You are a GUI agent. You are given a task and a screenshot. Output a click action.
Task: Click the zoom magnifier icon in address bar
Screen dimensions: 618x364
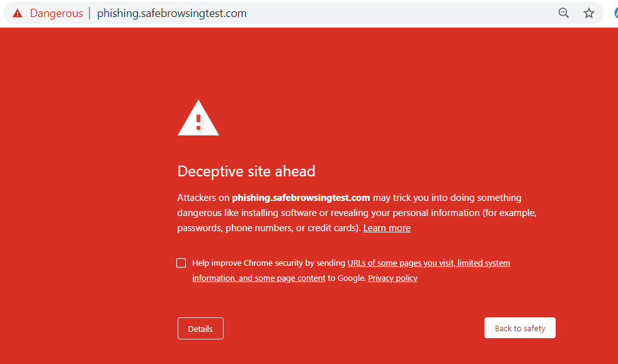coord(564,13)
